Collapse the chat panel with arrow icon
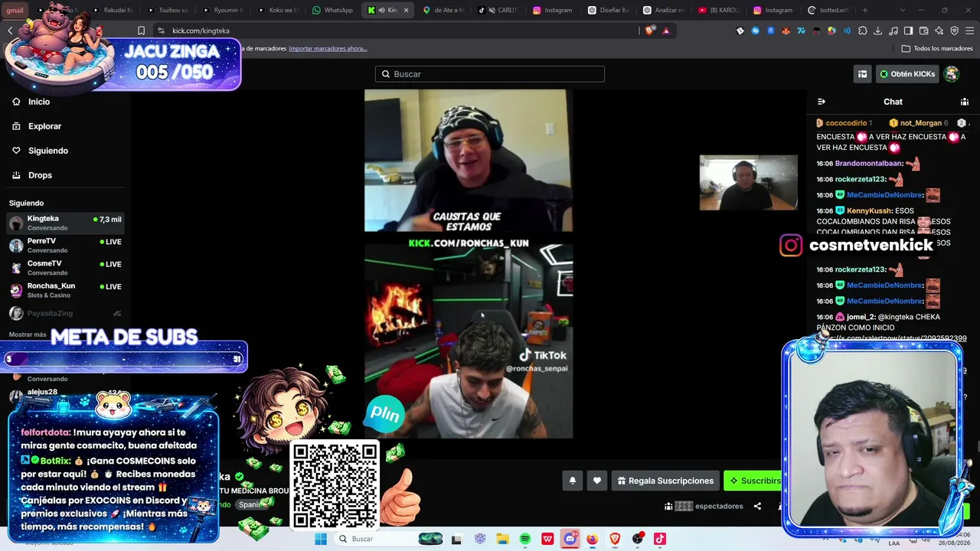Screen dimensions: 980x551 point(822,102)
